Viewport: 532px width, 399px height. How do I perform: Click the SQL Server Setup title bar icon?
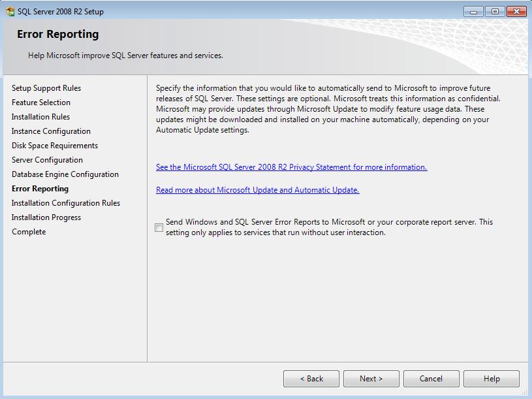coord(10,12)
